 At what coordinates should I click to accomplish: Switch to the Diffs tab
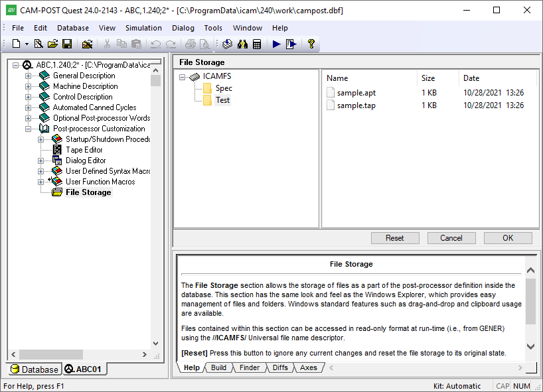coord(280,367)
